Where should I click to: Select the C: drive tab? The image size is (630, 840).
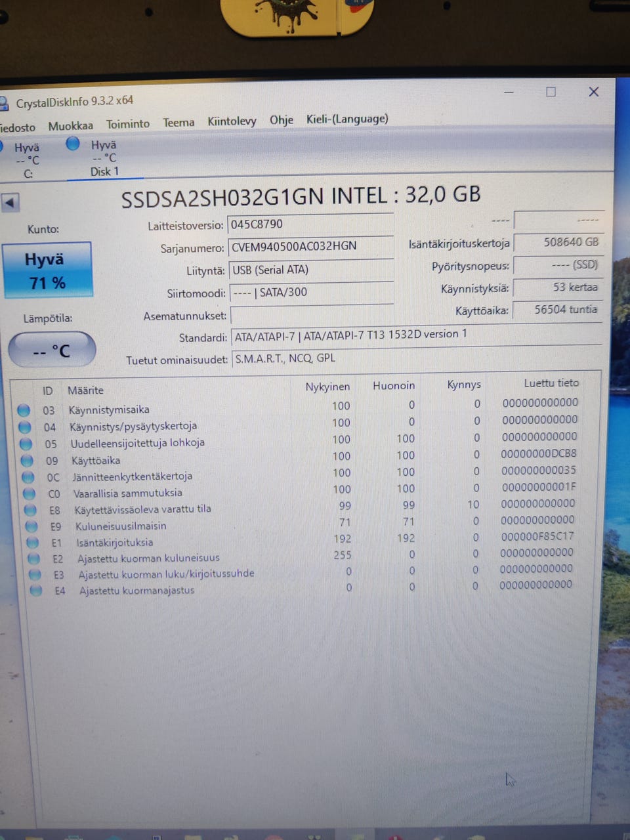tap(28, 161)
